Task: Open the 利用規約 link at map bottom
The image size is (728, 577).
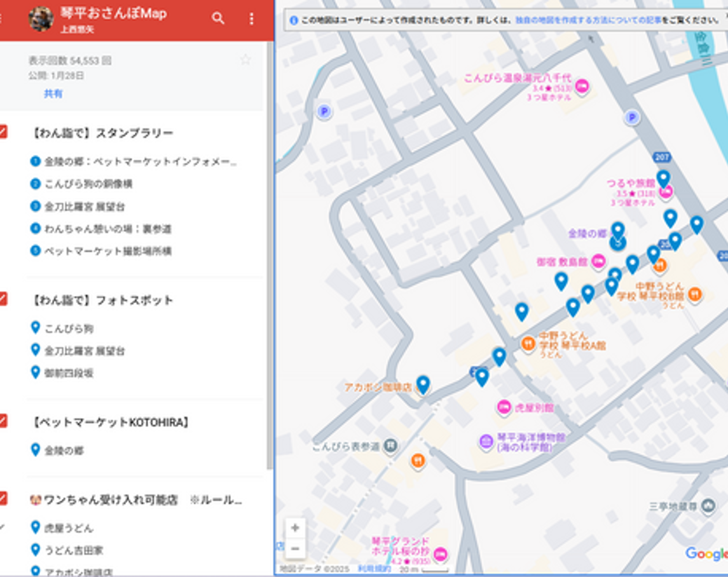Action: tap(374, 569)
